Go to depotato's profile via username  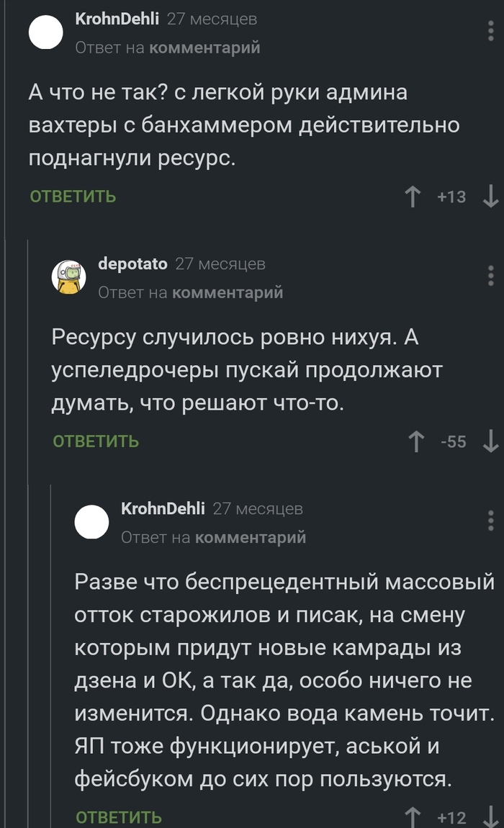click(132, 264)
